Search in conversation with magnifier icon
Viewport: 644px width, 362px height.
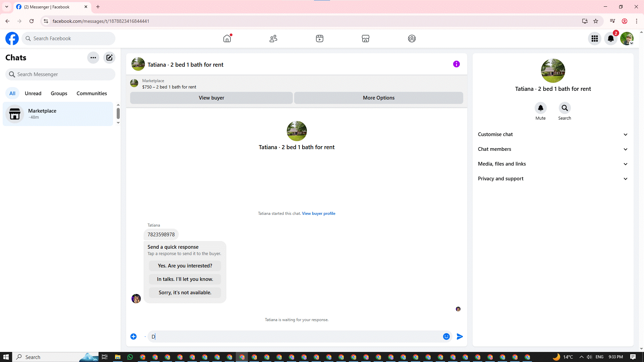(x=565, y=108)
